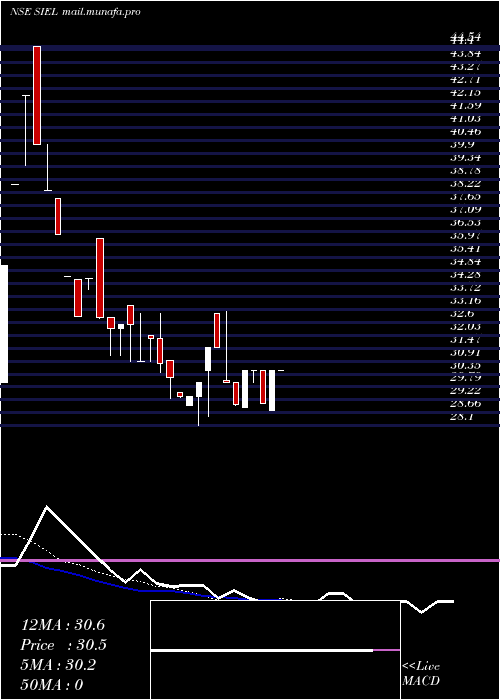Click the 30.35 price axis label
The width and height of the screenshot is (500, 700).
(x=465, y=365)
